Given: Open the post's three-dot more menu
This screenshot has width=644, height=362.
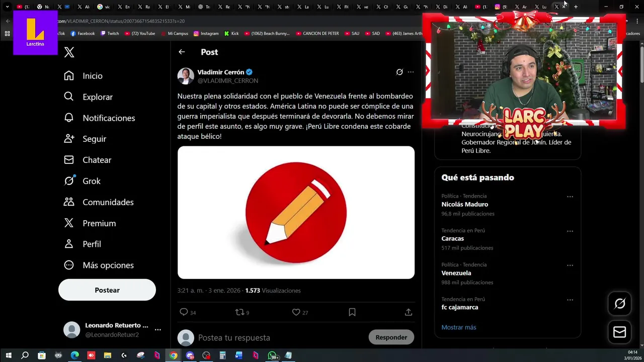Looking at the screenshot, I should pos(411,72).
